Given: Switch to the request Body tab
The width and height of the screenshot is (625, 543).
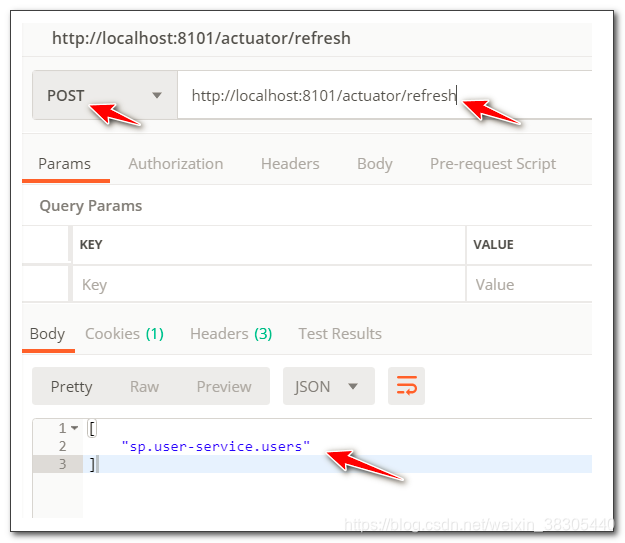Looking at the screenshot, I should click(x=375, y=164).
